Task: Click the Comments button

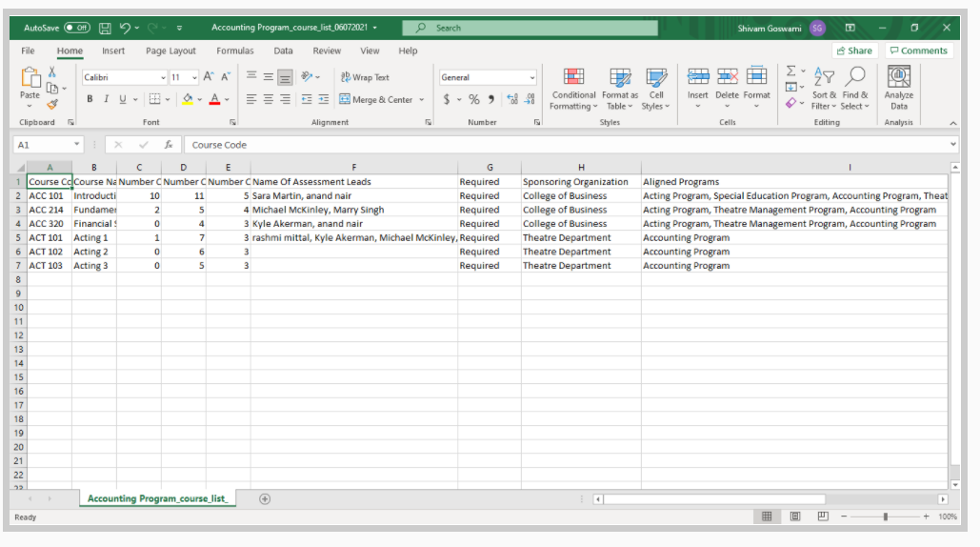Action: tap(919, 51)
